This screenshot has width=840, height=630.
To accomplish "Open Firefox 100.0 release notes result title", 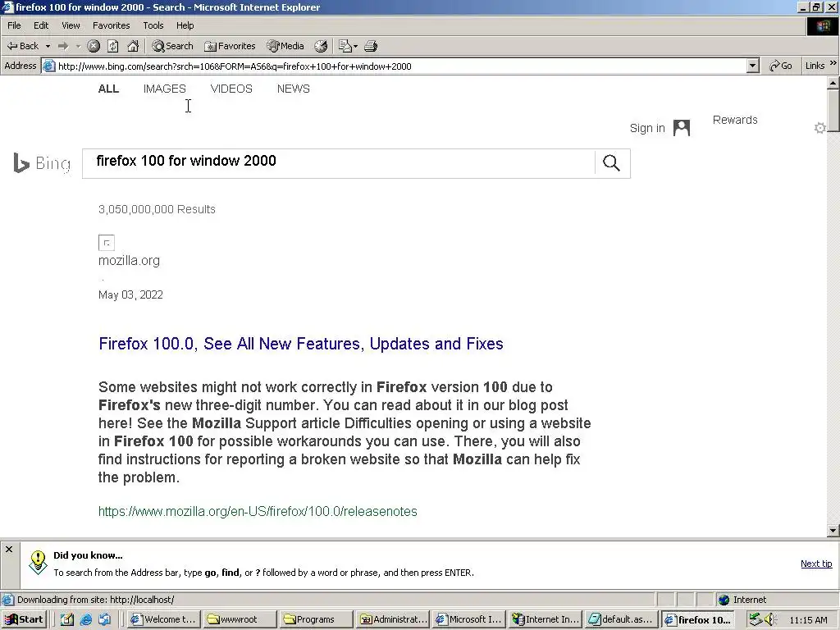I will point(301,344).
